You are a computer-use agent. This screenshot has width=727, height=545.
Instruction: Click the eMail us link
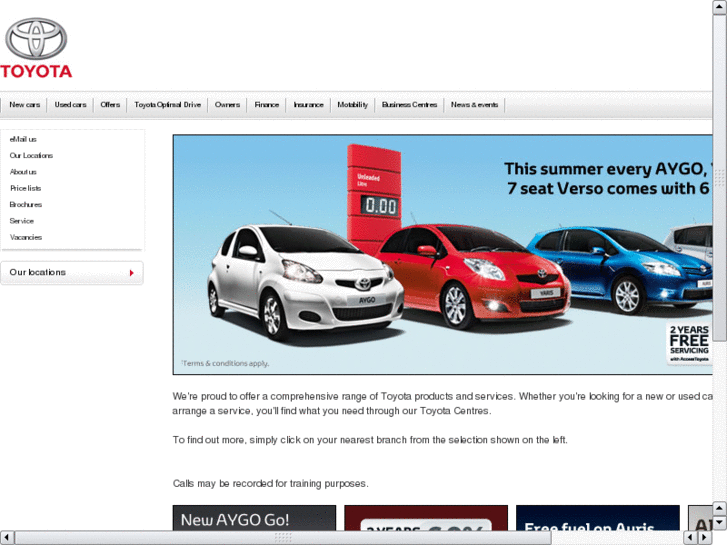(23, 139)
